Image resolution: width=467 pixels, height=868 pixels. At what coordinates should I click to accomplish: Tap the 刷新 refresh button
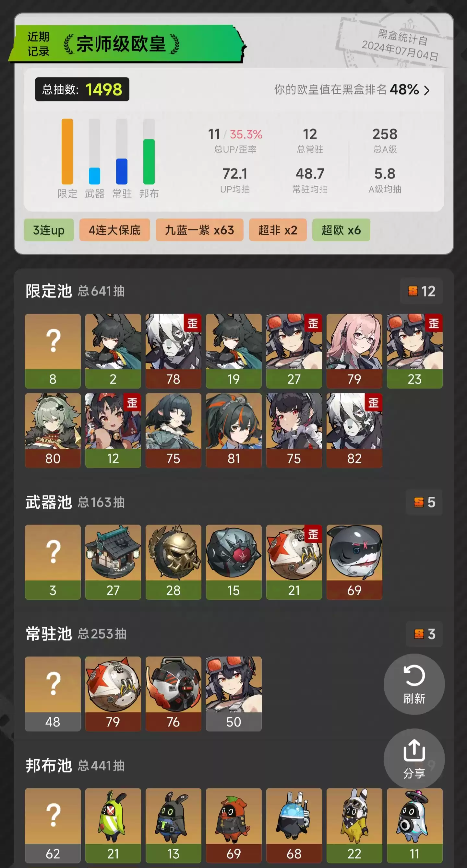click(x=414, y=684)
